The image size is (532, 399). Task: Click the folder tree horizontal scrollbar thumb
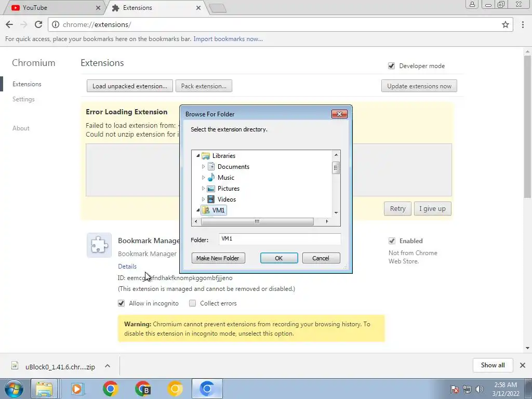click(257, 221)
